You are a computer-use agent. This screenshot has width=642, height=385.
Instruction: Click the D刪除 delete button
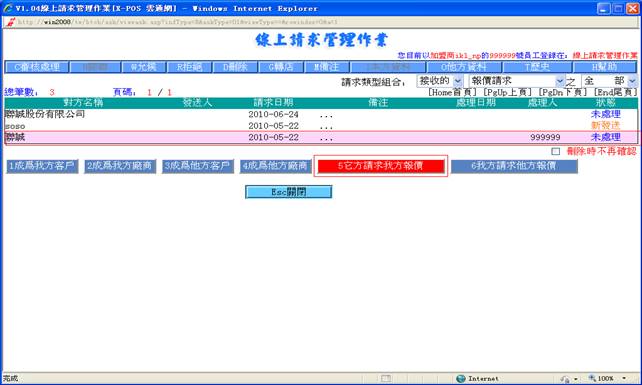235,67
